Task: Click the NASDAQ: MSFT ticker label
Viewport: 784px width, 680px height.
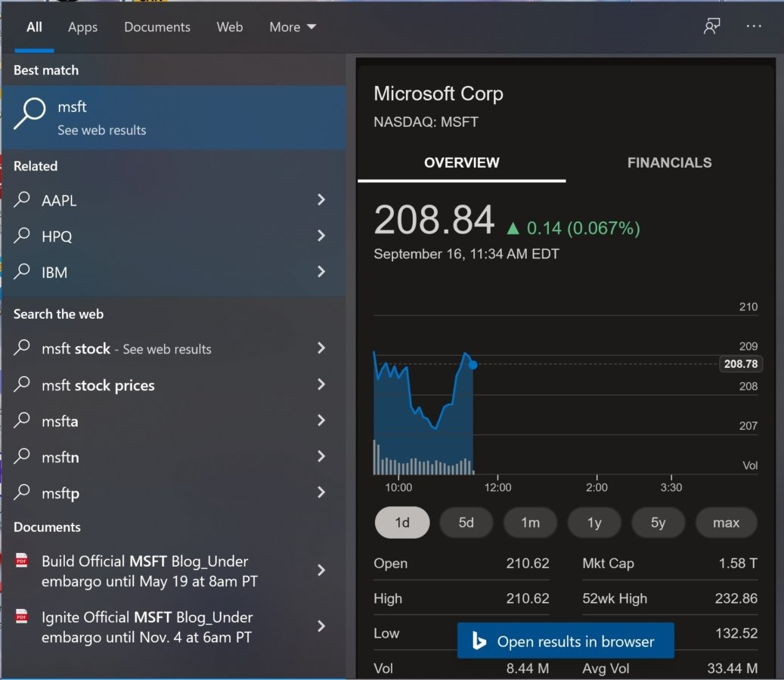Action: (426, 122)
